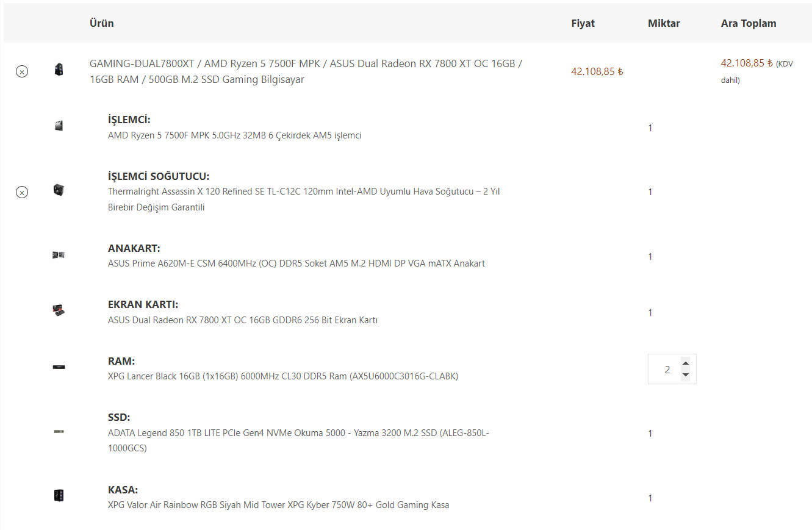Click the Ürün column header
Image resolution: width=812 pixels, height=530 pixels.
[101, 23]
